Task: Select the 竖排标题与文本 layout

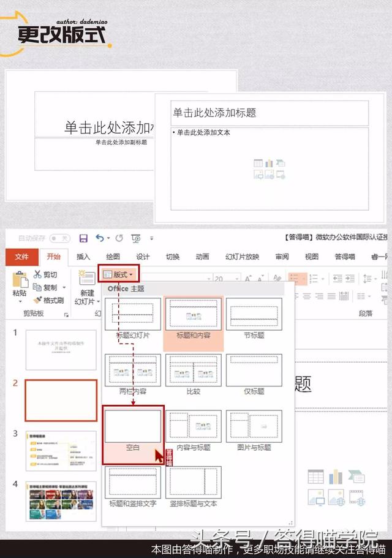Action: 194,487
